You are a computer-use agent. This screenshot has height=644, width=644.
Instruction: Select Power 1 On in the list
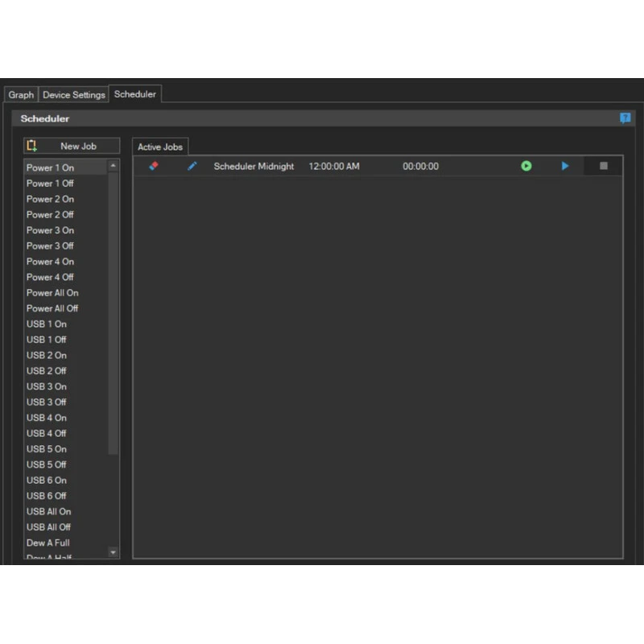pos(50,167)
